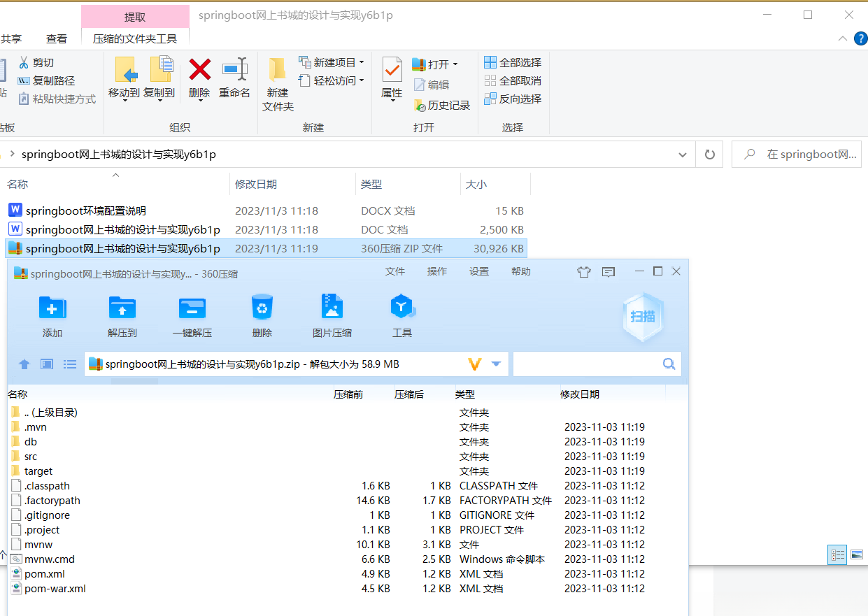Click the 编辑 edit button in ribbon
Image resolution: width=868 pixels, height=616 pixels.
coord(432,85)
